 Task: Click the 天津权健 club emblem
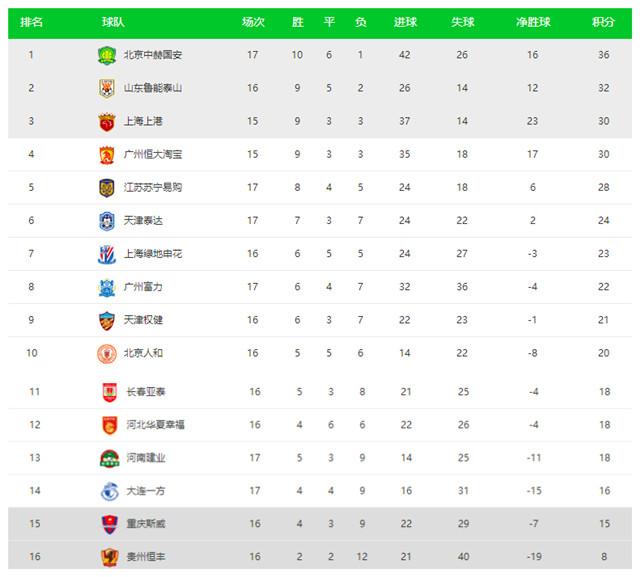pos(107,320)
